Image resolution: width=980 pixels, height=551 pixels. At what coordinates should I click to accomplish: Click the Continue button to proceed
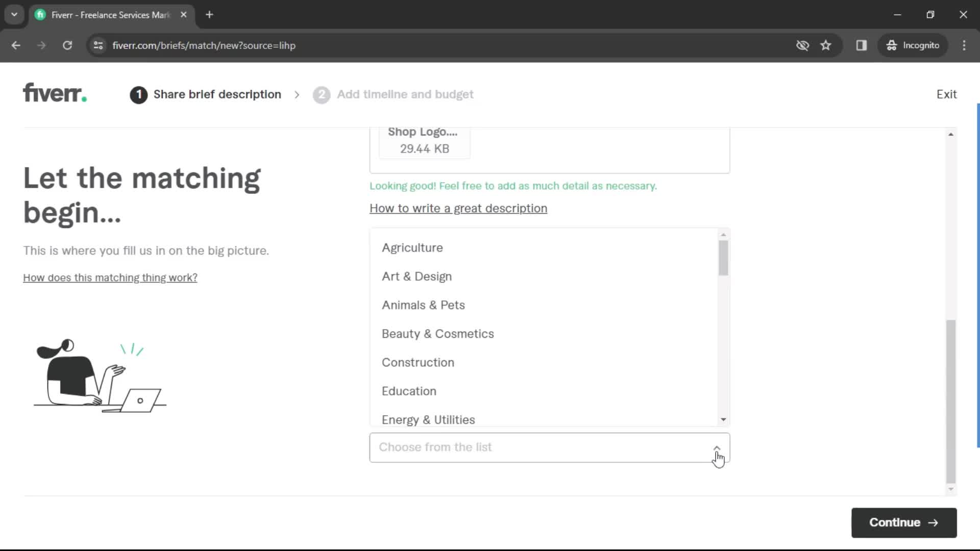[904, 522]
